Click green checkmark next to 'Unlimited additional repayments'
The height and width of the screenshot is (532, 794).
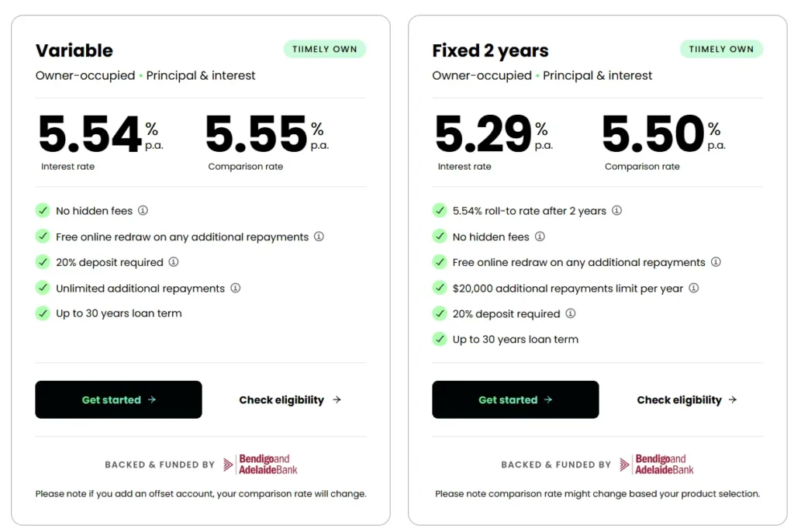tap(43, 288)
